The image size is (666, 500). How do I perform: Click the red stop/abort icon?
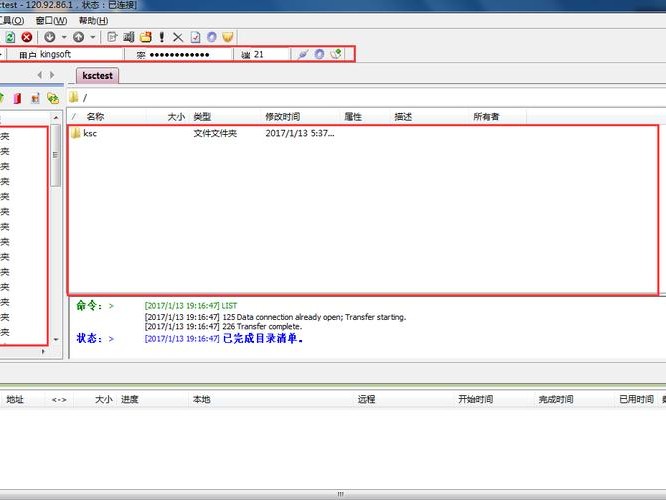point(27,37)
